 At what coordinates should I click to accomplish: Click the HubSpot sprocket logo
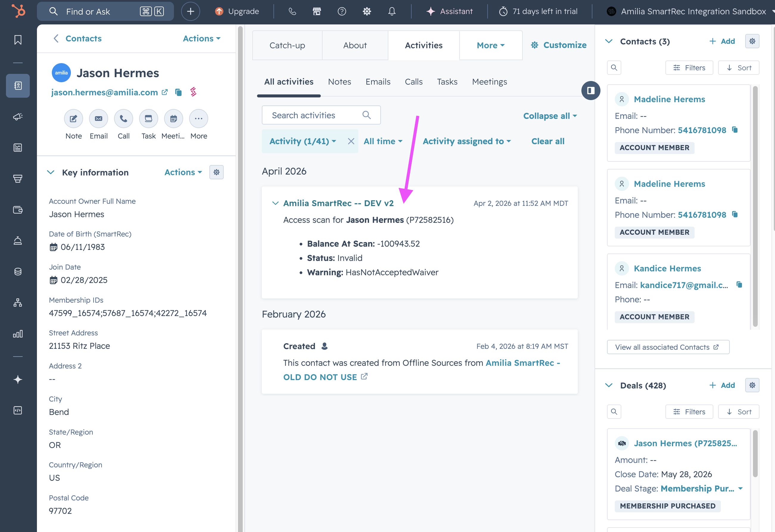[x=18, y=11]
